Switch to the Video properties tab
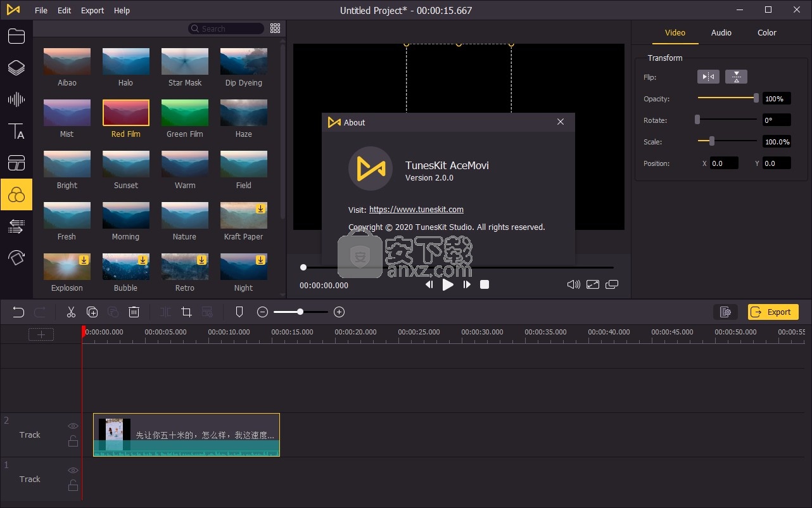Image resolution: width=812 pixels, height=508 pixels. coord(675,32)
